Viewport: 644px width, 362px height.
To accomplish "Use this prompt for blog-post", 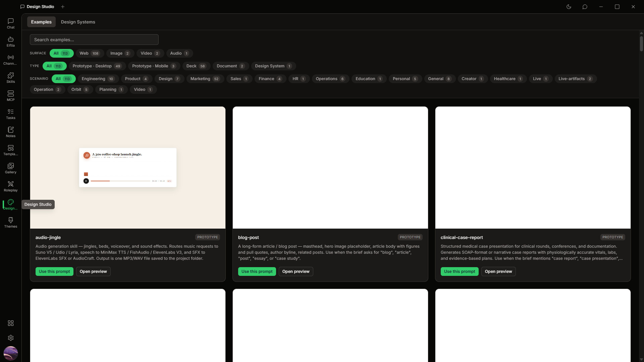I will 257,271.
